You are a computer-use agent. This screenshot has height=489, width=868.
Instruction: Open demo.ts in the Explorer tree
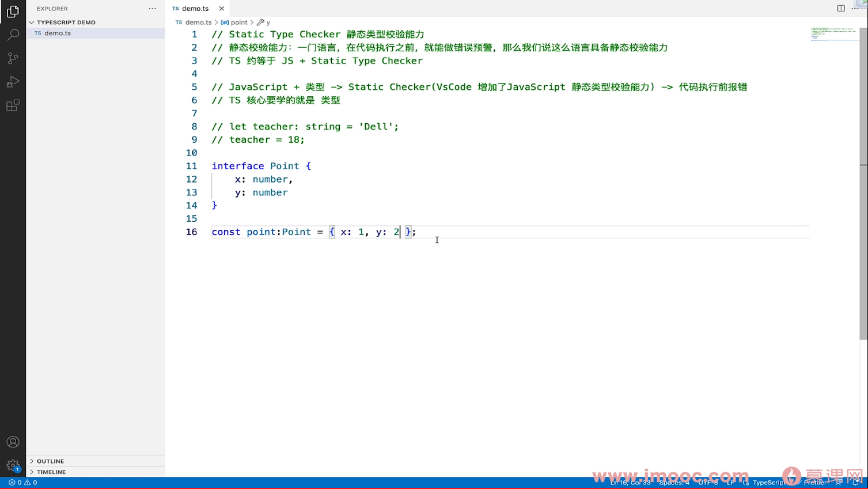(95, 33)
